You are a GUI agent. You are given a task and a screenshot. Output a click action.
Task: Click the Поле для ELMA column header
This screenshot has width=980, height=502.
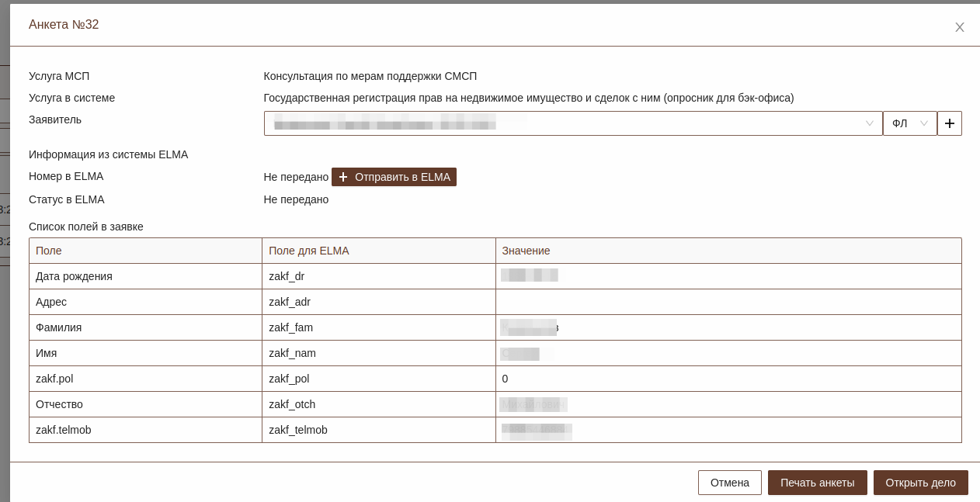[308, 251]
